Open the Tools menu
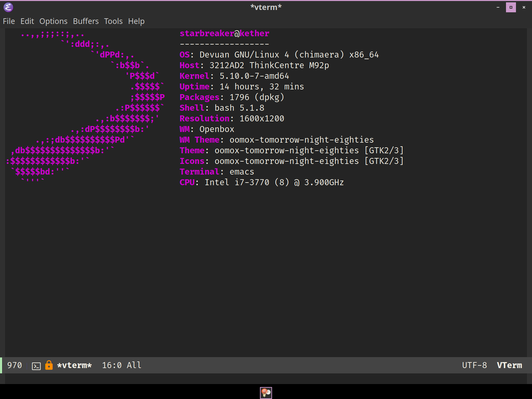532x399 pixels. [113, 21]
